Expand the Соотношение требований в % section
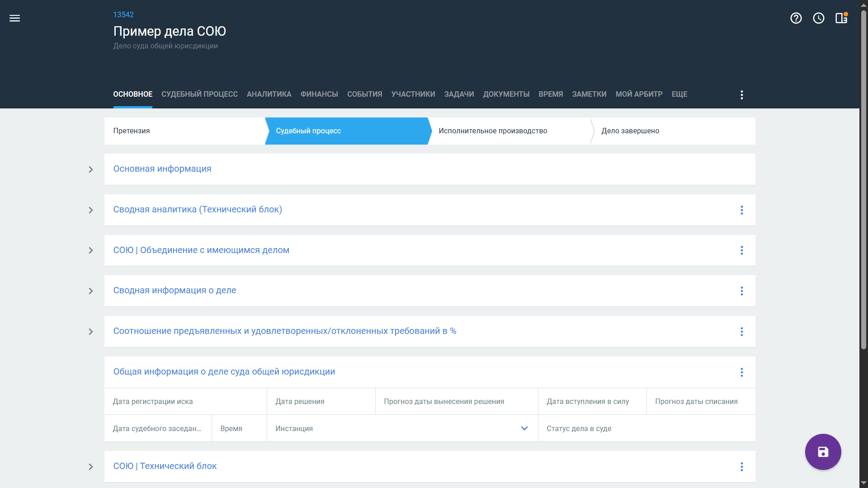 90,332
